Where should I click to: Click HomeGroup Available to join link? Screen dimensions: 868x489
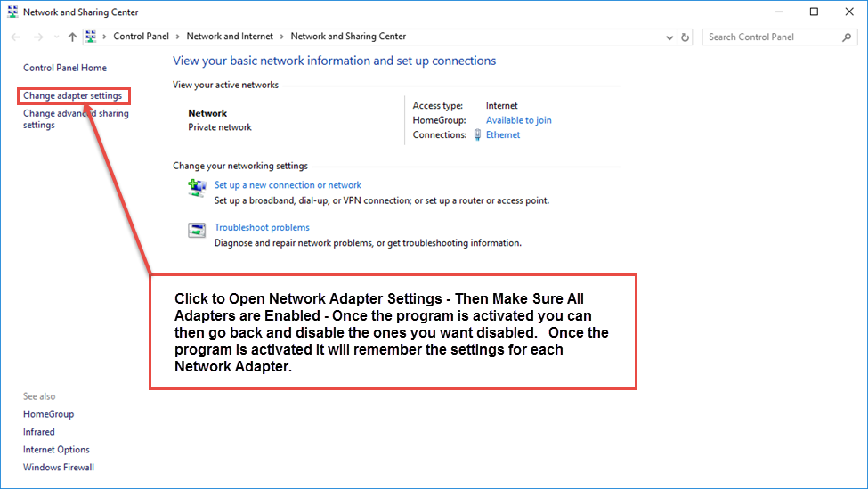coord(519,120)
